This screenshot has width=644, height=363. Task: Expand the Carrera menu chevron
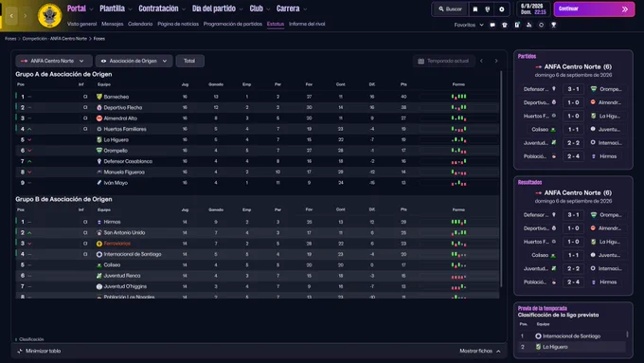pyautogui.click(x=305, y=9)
